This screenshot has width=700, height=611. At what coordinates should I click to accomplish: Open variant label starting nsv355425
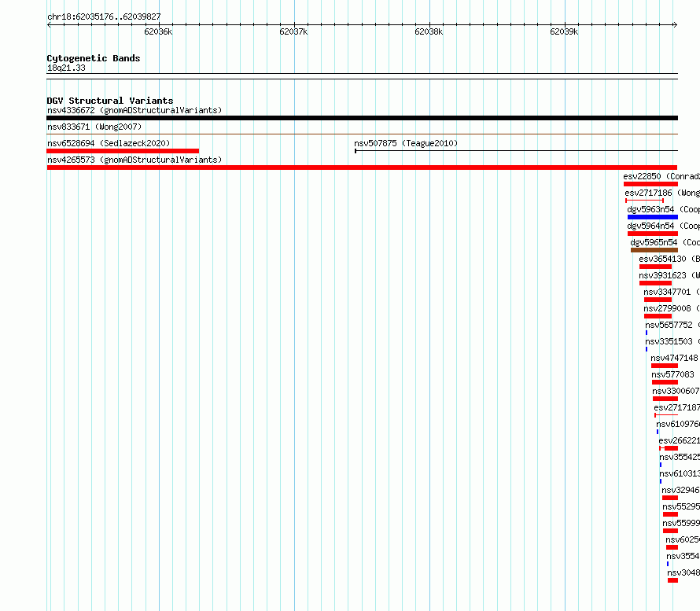click(x=680, y=457)
